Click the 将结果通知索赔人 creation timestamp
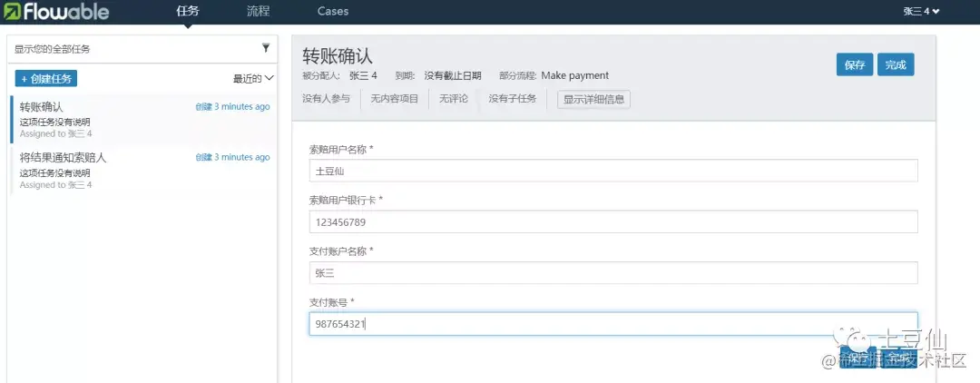Viewport: 980px width, 383px height. (232, 157)
